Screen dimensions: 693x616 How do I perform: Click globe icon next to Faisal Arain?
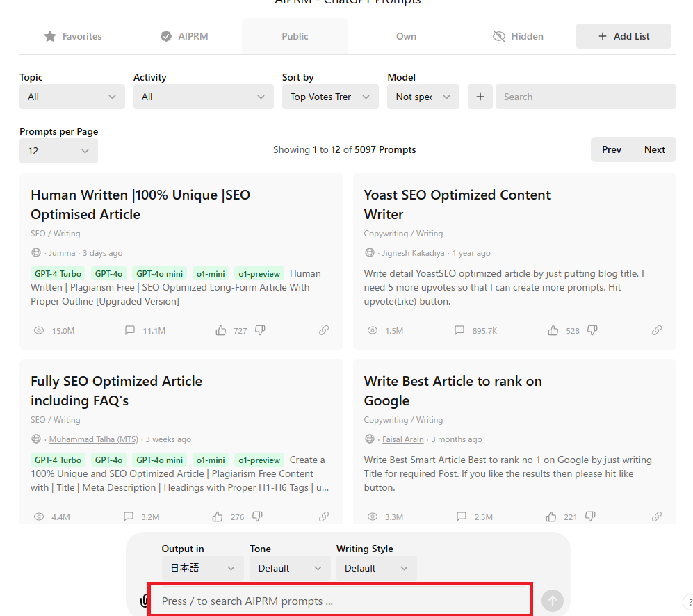point(370,439)
